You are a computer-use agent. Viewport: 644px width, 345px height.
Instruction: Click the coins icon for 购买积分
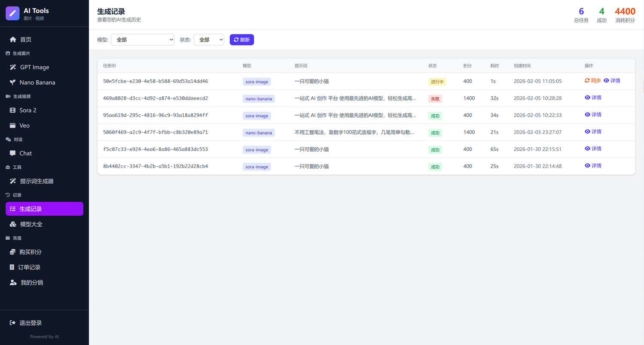[12, 252]
